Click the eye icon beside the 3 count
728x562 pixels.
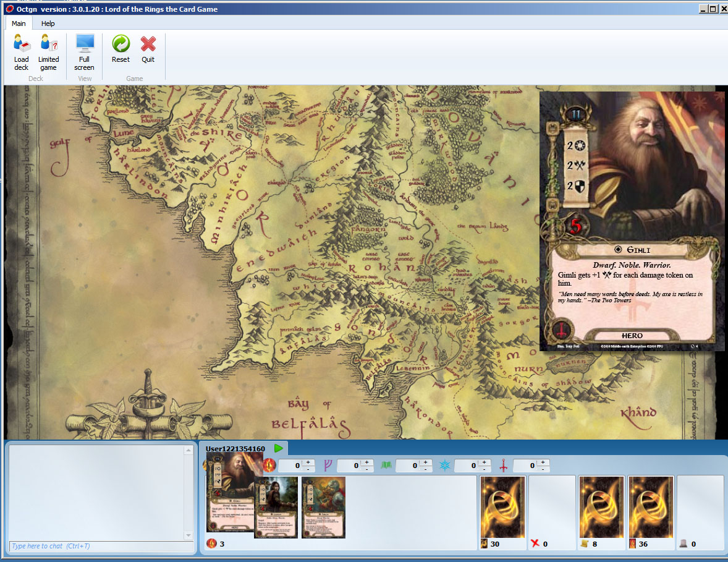click(x=211, y=543)
